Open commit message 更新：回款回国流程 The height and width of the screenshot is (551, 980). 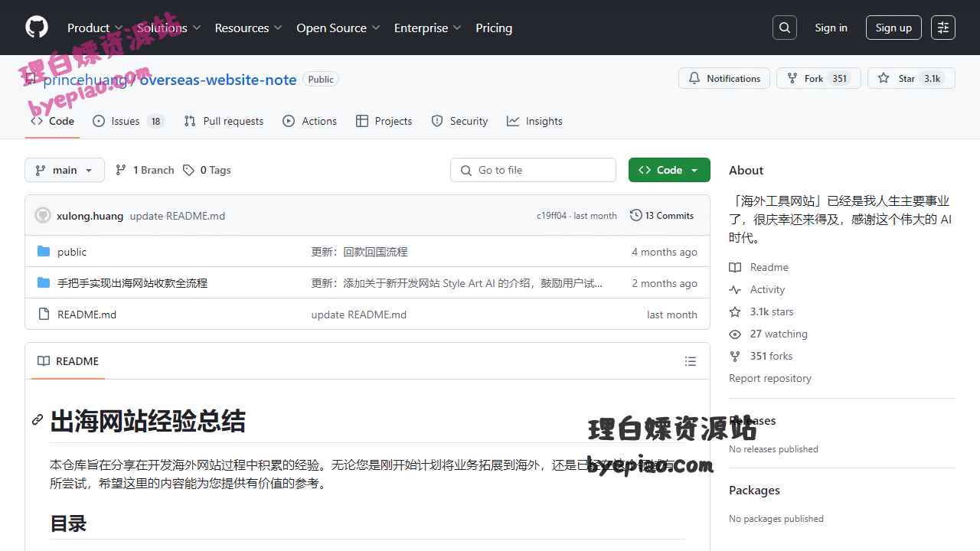pyautogui.click(x=359, y=252)
